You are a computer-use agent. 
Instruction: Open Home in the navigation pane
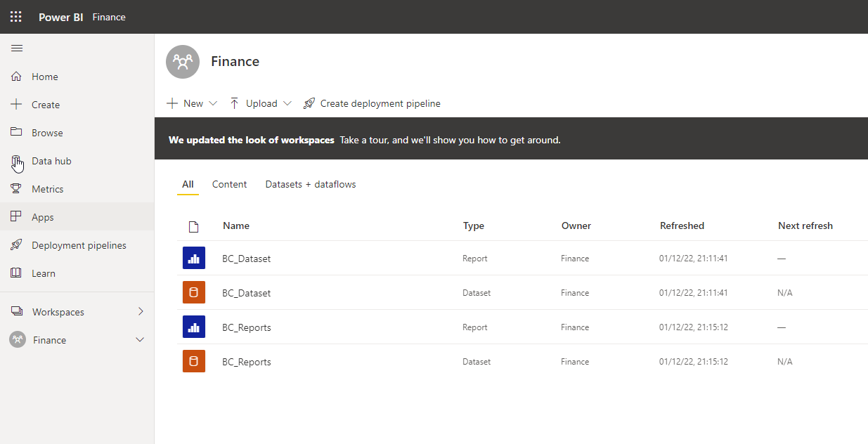point(77,77)
